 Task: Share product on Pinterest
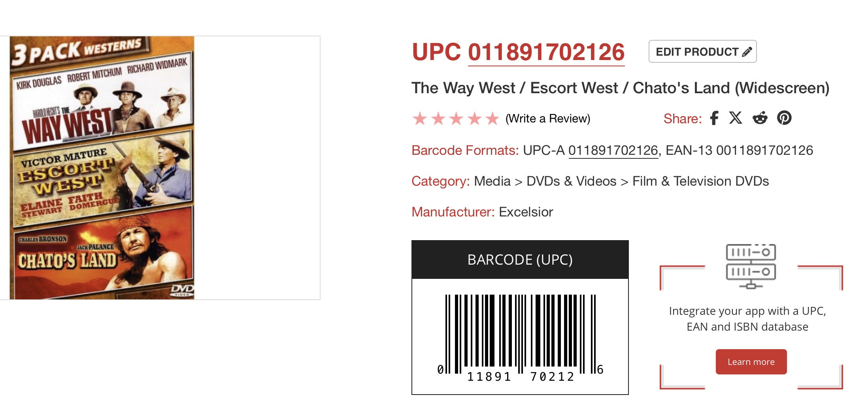(784, 118)
